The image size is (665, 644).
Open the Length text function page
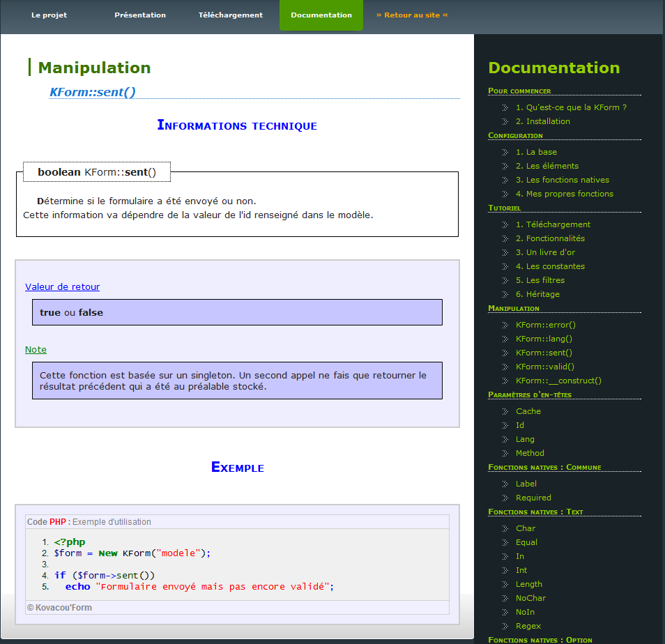point(529,585)
